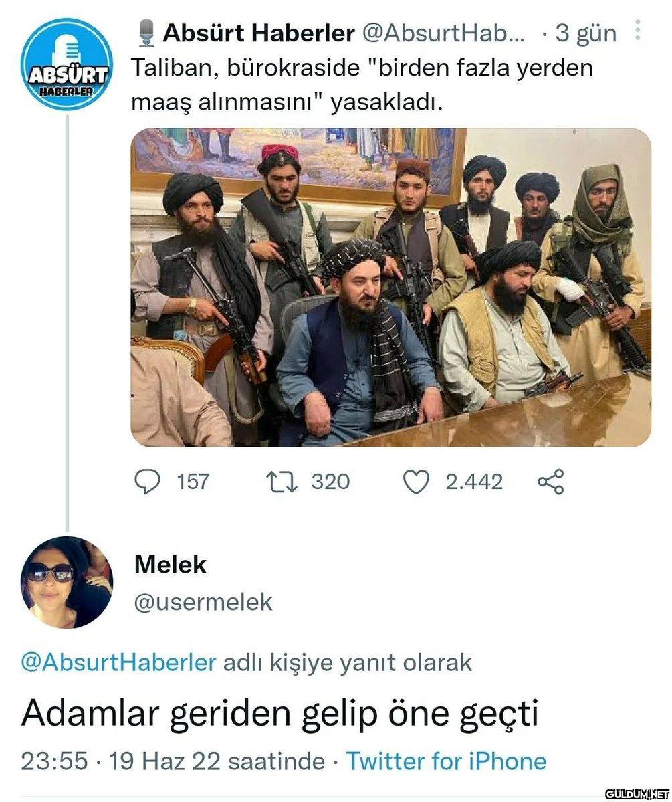
Task: Click the 157 replies count
Action: point(193,482)
